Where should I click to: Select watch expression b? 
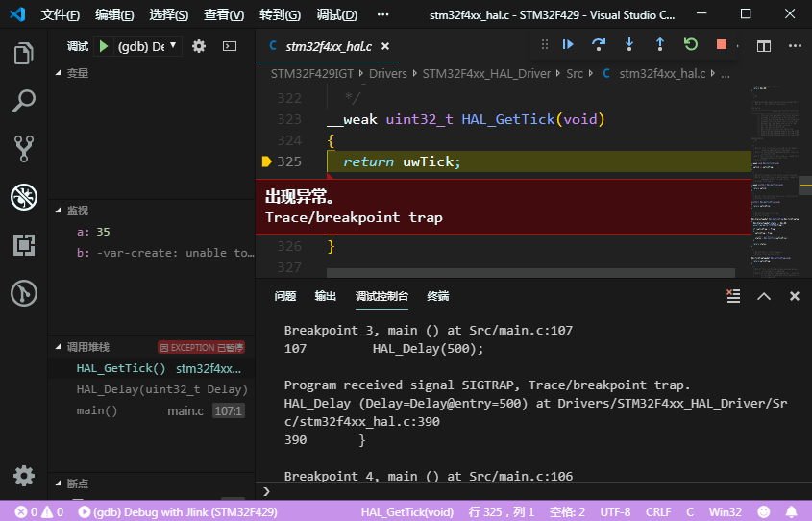click(151, 253)
